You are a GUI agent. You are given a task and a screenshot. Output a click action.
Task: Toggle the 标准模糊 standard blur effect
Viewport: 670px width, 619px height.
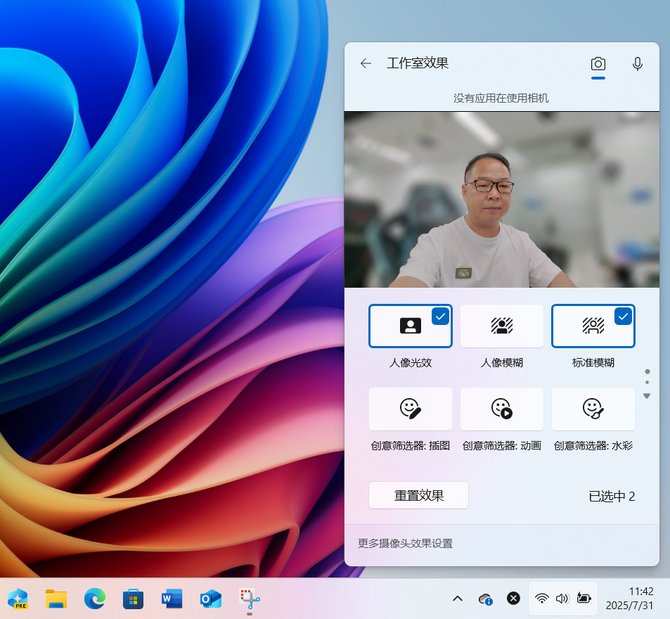coord(593,326)
